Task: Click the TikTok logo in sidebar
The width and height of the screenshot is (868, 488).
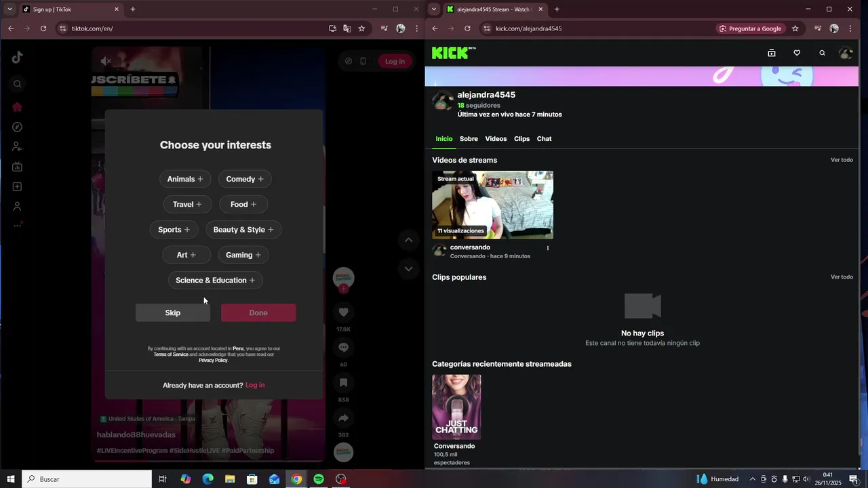Action: pyautogui.click(x=18, y=58)
